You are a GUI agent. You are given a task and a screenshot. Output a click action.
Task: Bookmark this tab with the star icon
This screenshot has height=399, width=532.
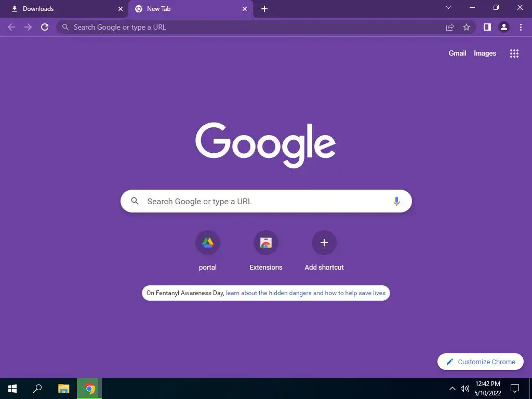point(467,27)
